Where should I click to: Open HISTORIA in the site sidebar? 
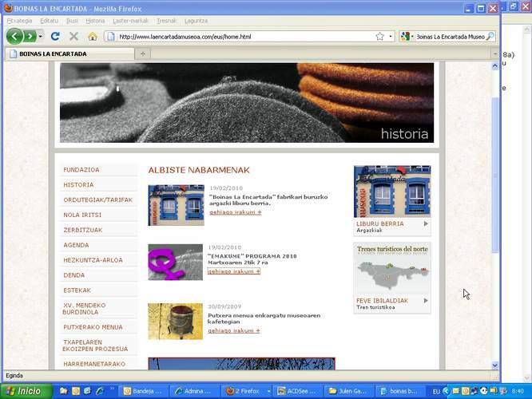point(78,185)
